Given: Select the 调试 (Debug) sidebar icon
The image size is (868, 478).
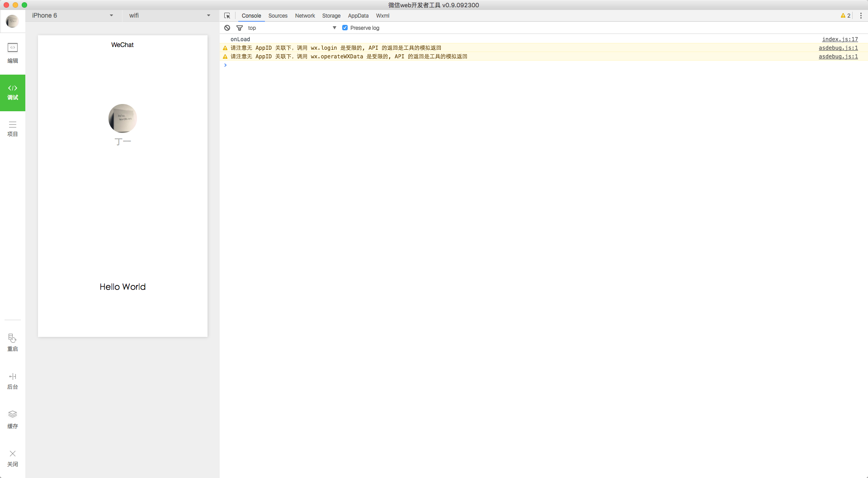Looking at the screenshot, I should coord(13,92).
